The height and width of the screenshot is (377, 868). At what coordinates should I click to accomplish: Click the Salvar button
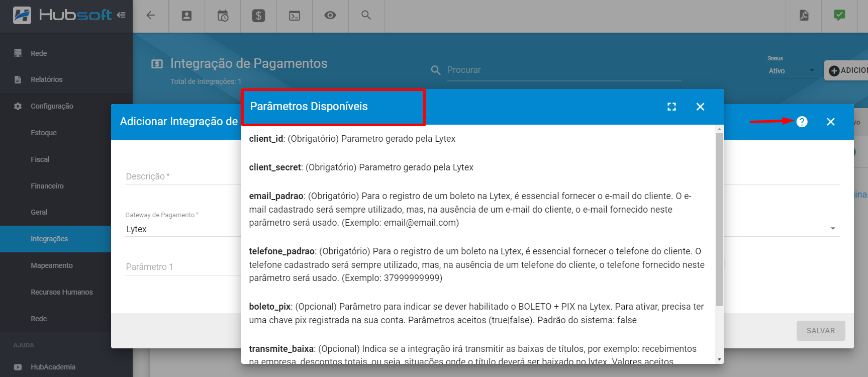(821, 331)
